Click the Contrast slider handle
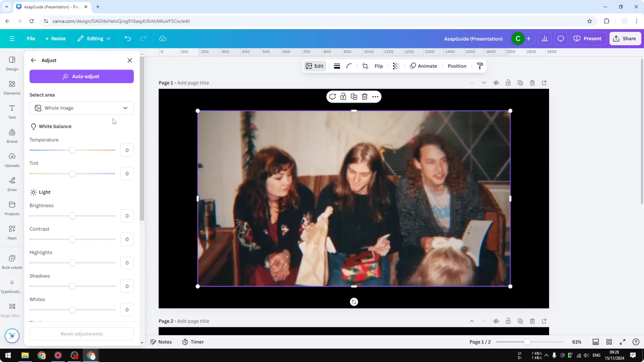The height and width of the screenshot is (362, 644). 72,239
